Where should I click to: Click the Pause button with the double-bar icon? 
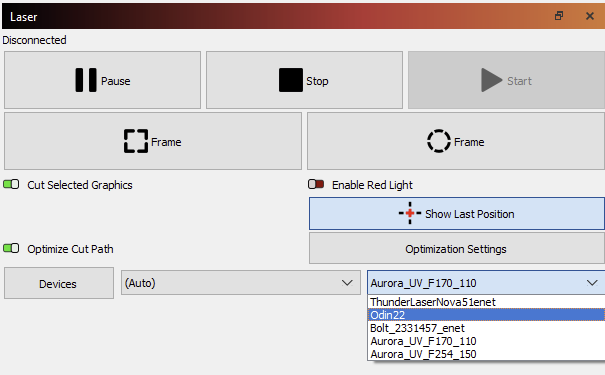click(x=102, y=80)
